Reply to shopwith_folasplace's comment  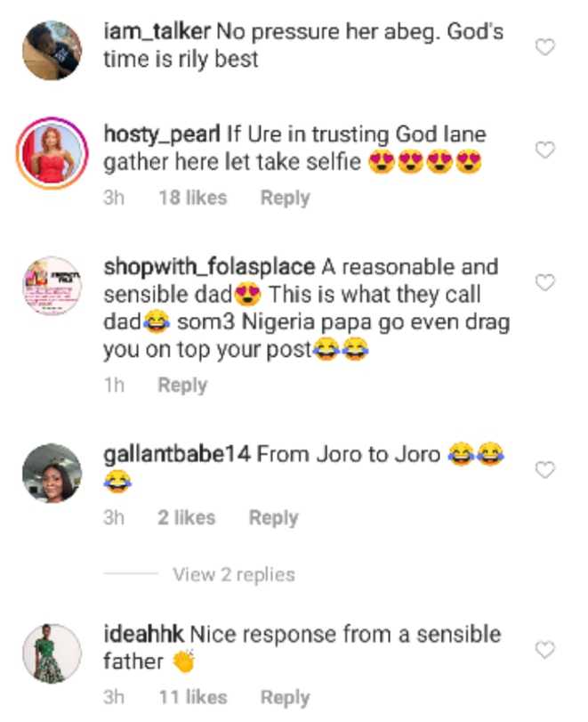[x=182, y=385]
